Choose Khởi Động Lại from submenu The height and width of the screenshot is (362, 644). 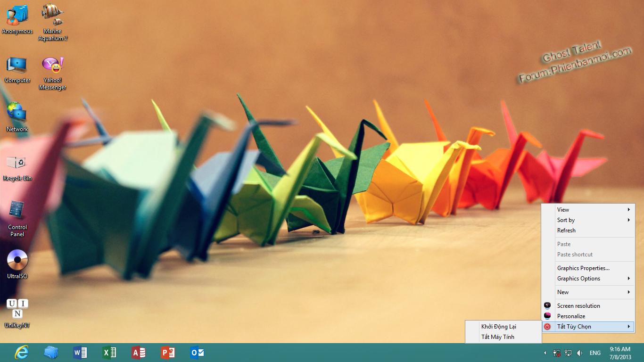coord(498,327)
